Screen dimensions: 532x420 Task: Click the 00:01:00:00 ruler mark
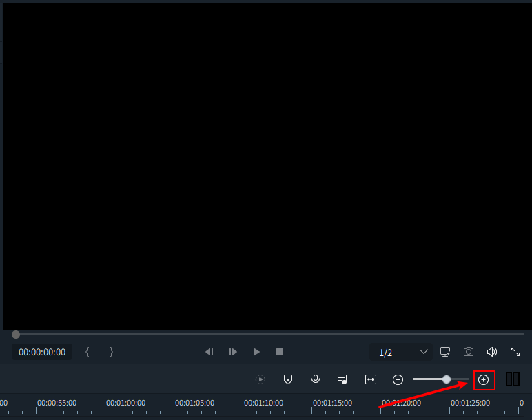(125, 403)
